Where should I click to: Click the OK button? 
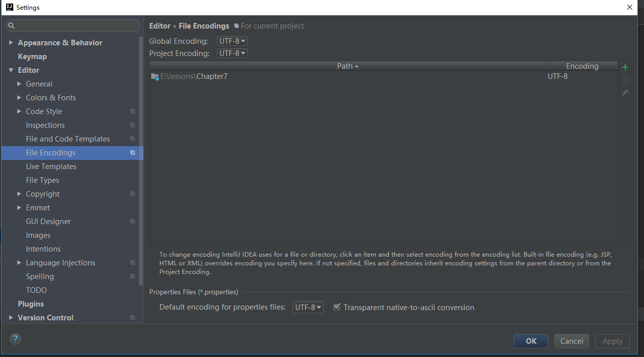click(531, 341)
